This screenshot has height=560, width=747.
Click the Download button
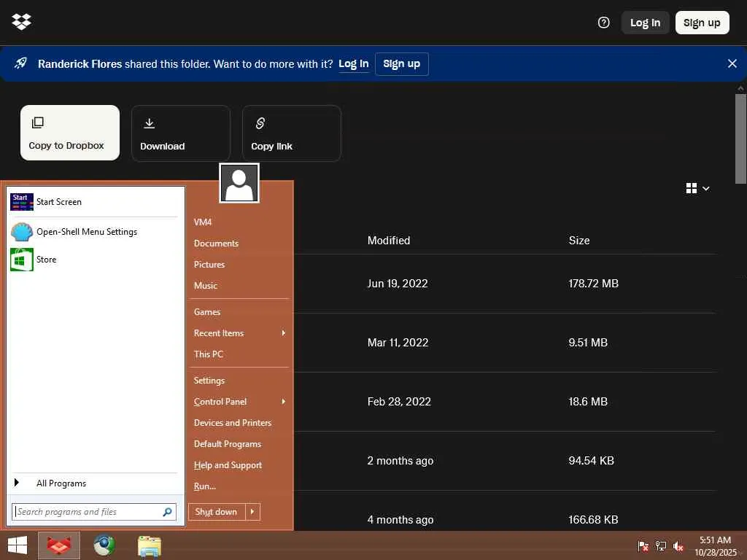point(181,133)
